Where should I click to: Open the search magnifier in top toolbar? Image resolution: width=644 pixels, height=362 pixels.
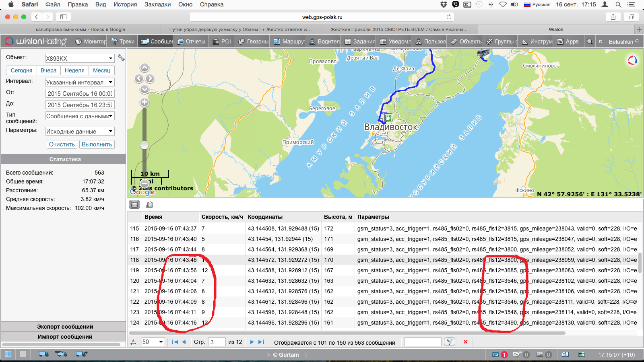click(590, 41)
